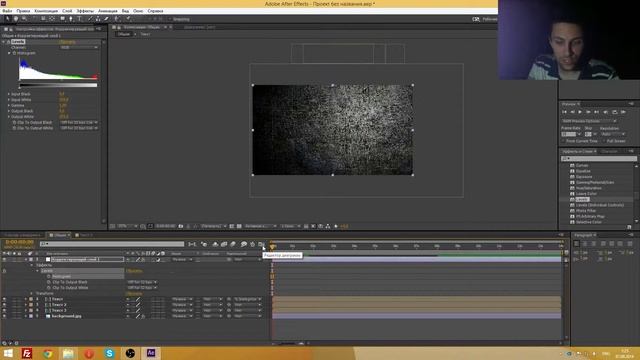640x360 pixels.
Task: Click the hide Shy layers icon in timeline
Action: pos(215,244)
